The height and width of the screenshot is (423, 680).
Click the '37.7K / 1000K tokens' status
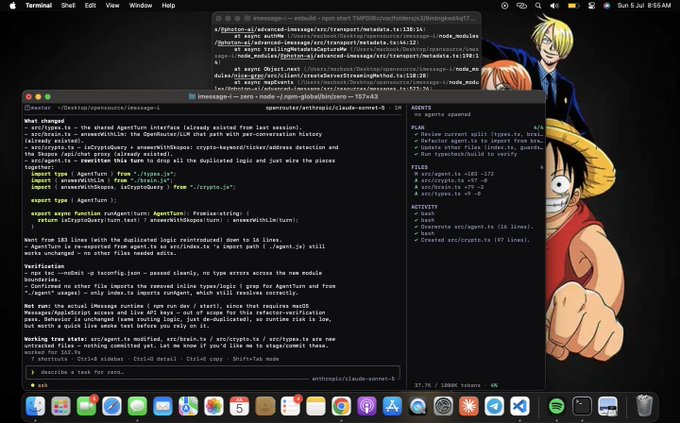(x=447, y=385)
